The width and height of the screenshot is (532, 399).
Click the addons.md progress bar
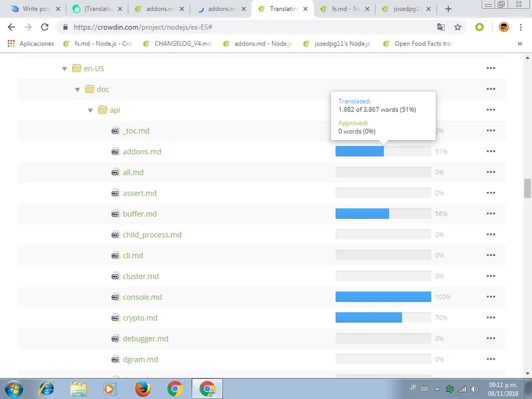(x=383, y=151)
